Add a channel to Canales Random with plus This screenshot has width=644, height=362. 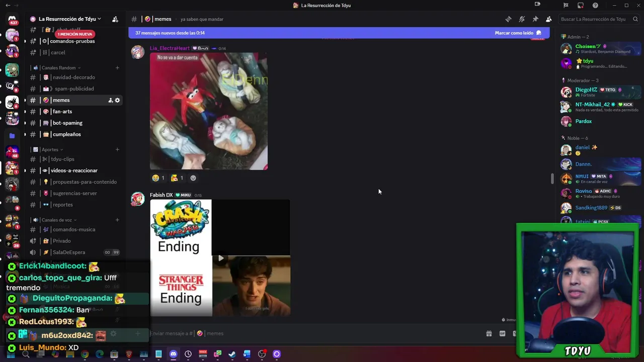coord(117,68)
